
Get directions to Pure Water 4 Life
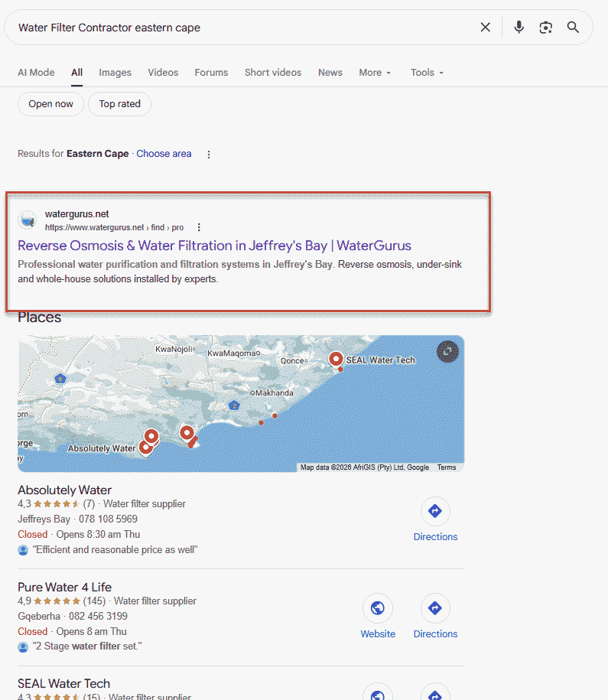tap(435, 617)
